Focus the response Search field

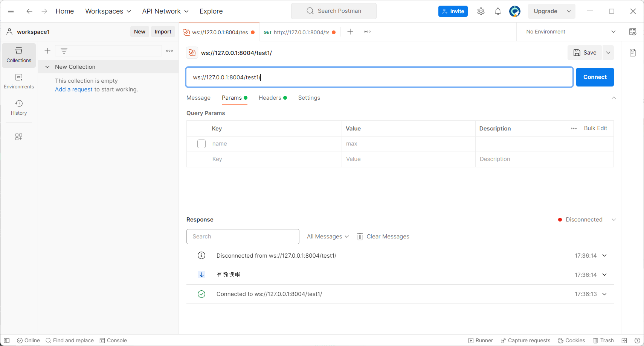pyautogui.click(x=243, y=237)
